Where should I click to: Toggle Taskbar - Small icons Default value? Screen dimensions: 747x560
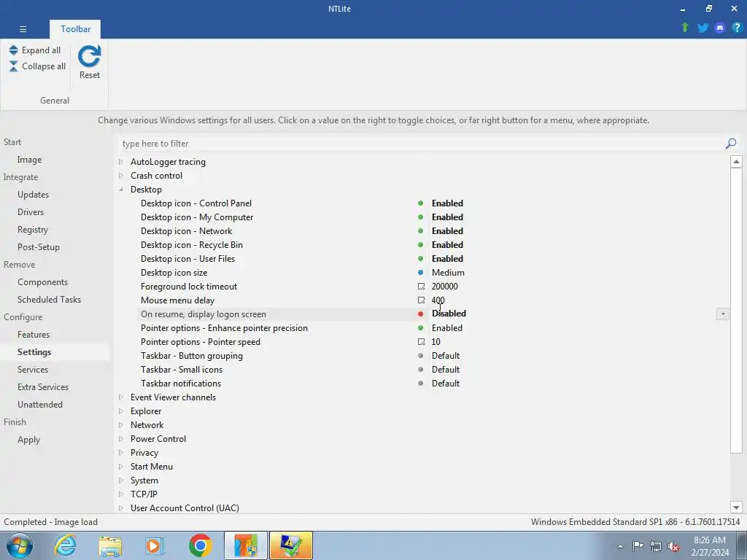click(x=446, y=370)
